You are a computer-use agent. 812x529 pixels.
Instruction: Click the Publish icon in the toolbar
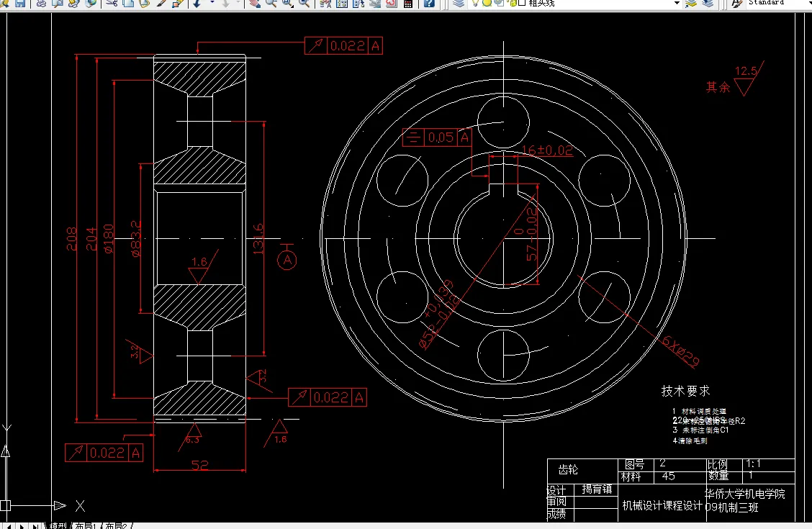click(x=73, y=3)
